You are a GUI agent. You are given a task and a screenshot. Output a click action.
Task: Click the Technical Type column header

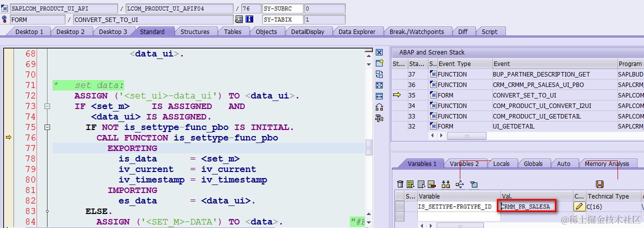(x=613, y=196)
